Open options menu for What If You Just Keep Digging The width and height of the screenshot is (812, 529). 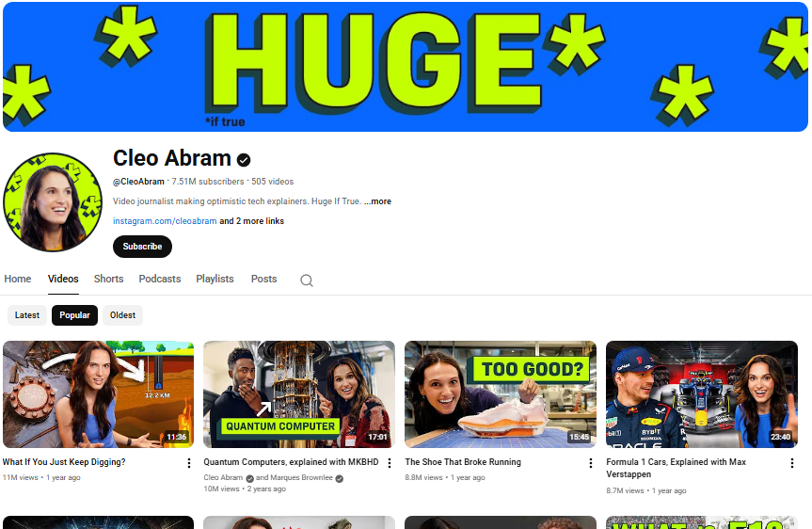click(x=189, y=463)
